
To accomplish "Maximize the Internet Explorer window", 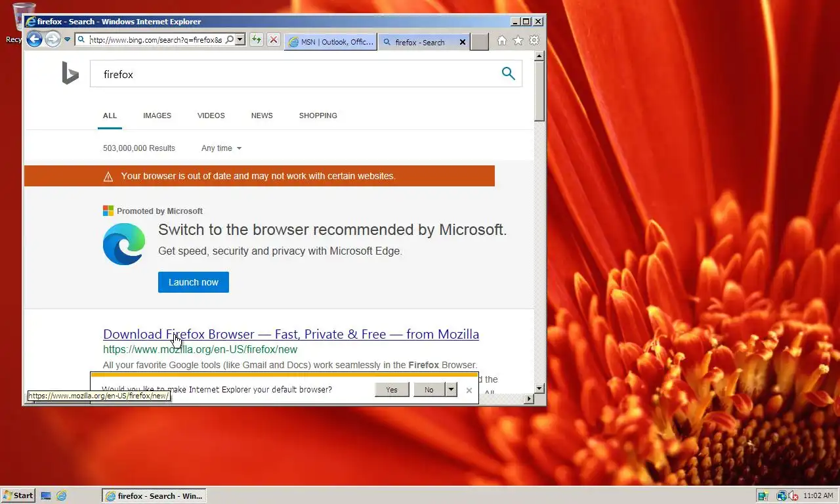I will [x=526, y=22].
